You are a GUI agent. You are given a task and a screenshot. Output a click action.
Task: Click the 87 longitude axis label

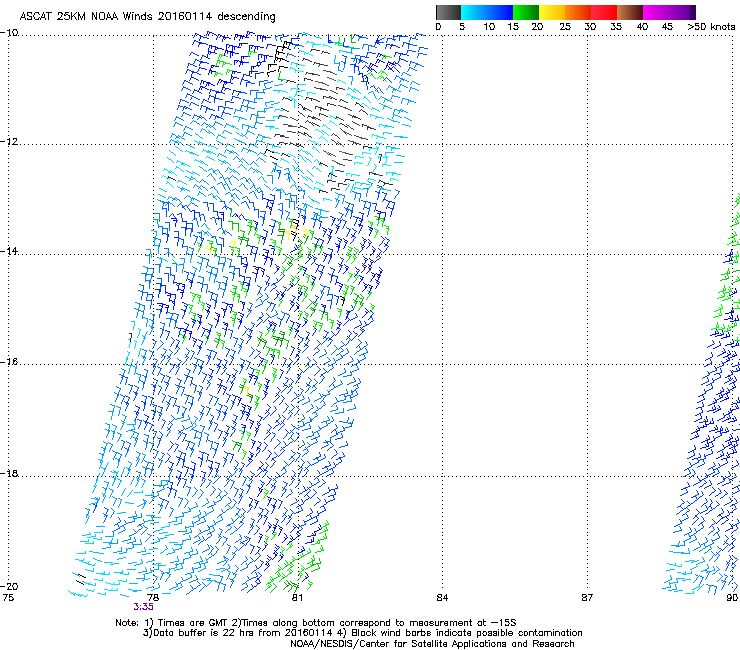click(x=587, y=598)
